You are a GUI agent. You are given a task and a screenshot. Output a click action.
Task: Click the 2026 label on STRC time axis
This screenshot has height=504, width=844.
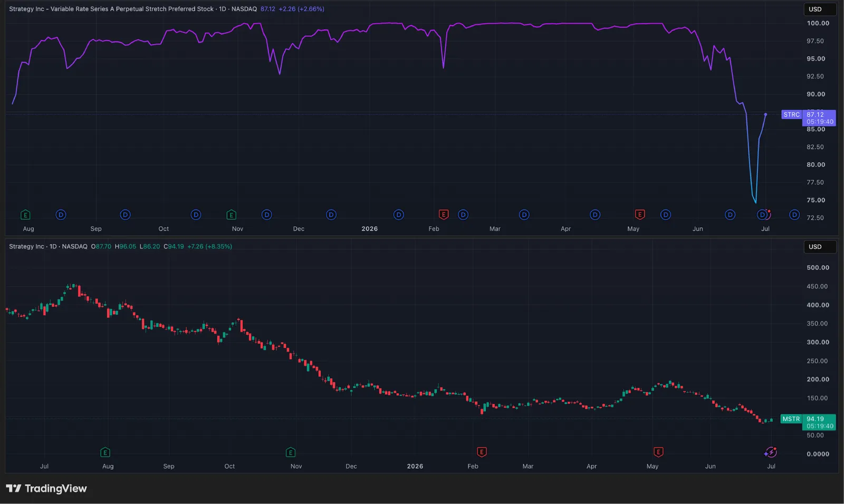(369, 229)
